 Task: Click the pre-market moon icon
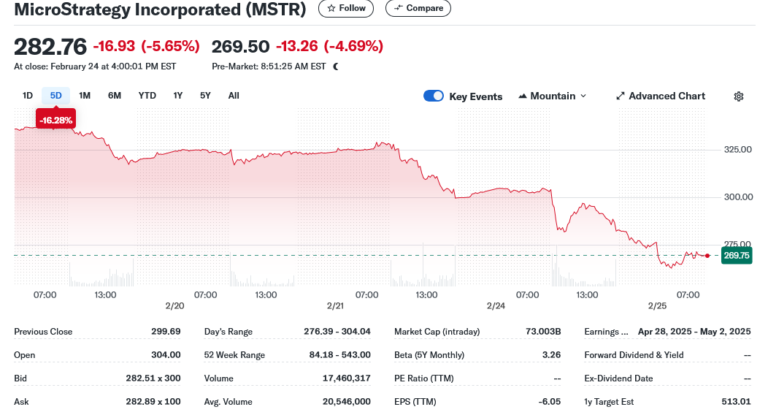(x=336, y=67)
